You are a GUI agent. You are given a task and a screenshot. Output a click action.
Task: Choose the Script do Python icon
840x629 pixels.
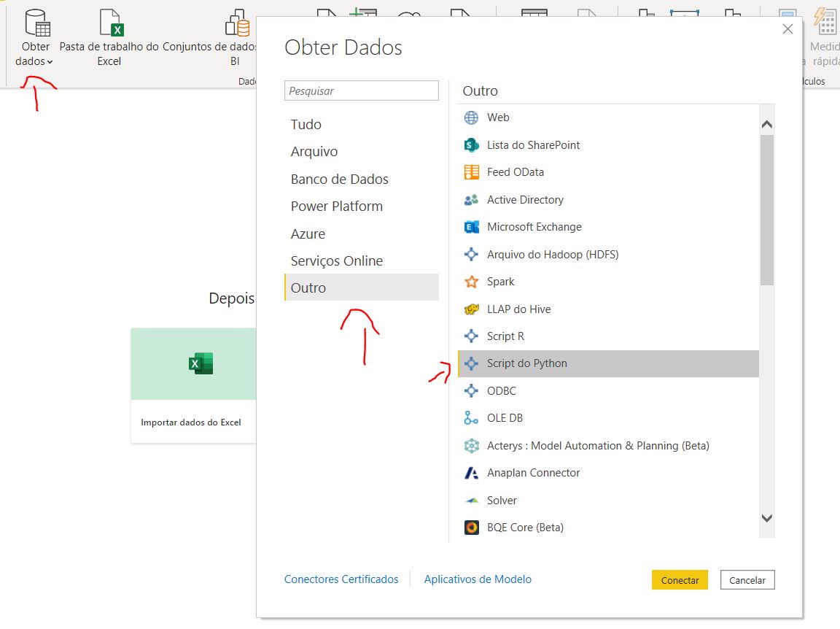472,363
